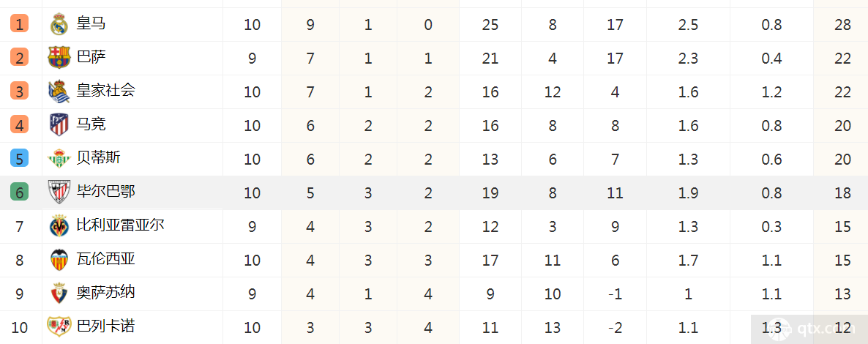Select the Real Sociedad crest icon
Viewport: 868px width, 344px height.
(59, 91)
